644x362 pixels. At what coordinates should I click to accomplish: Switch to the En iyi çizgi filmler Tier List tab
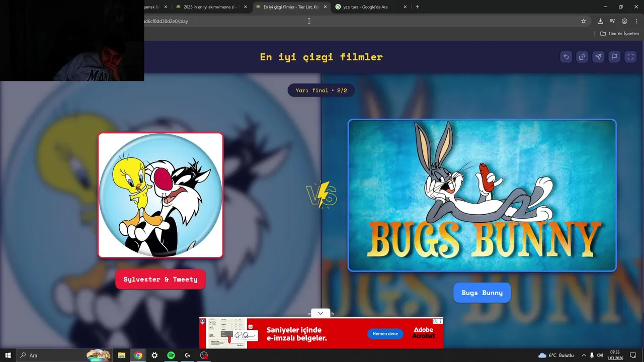pyautogui.click(x=291, y=7)
